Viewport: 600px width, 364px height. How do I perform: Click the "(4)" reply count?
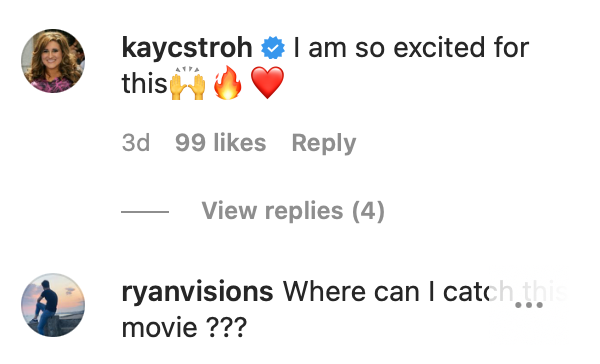(368, 211)
